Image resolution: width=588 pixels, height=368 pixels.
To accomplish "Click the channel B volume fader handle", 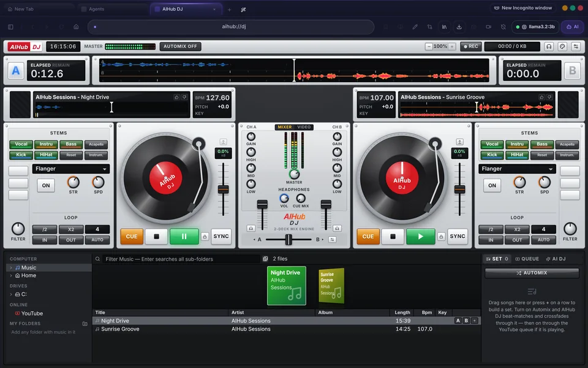I will [326, 204].
